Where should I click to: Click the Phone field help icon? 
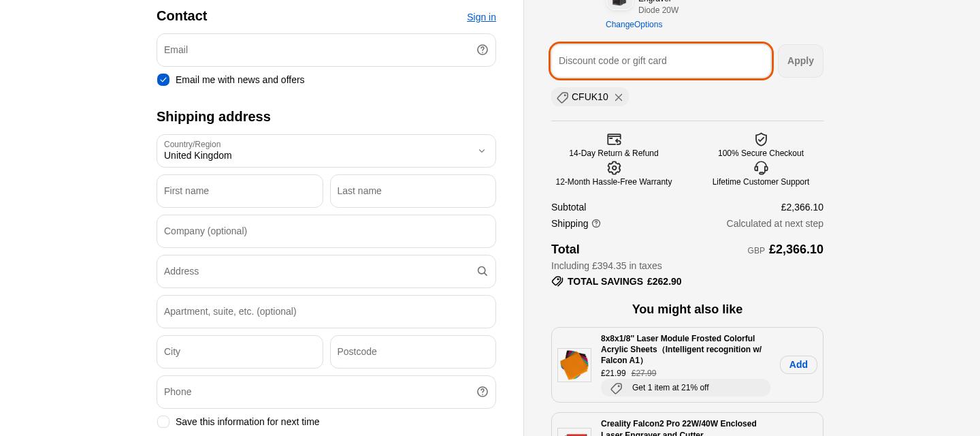click(x=483, y=392)
